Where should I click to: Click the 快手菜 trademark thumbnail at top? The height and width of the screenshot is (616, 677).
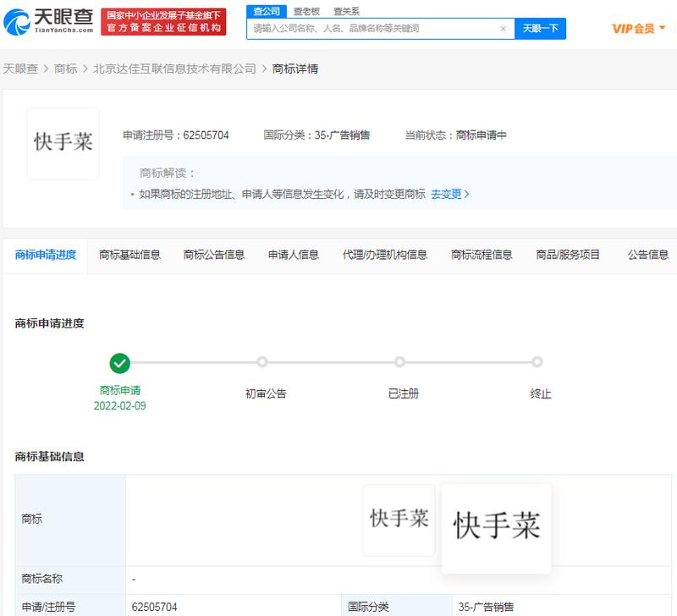pyautogui.click(x=63, y=144)
